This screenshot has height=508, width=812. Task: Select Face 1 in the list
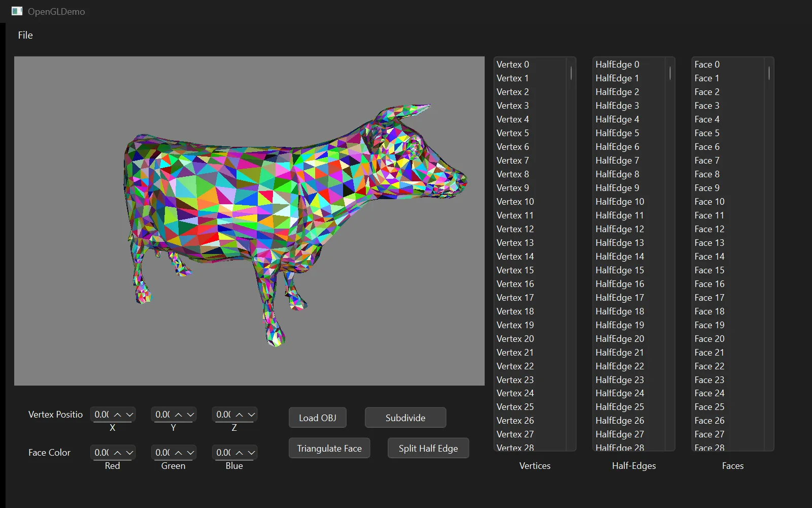(728, 78)
